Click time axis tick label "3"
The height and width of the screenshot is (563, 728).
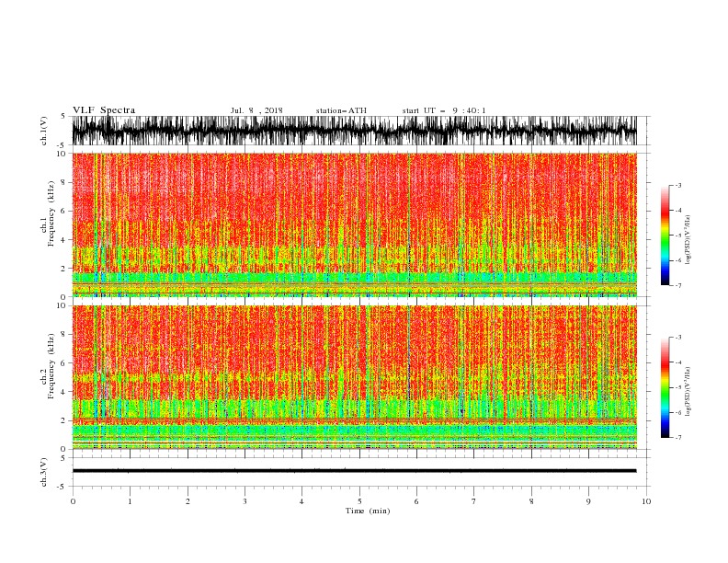245,501
